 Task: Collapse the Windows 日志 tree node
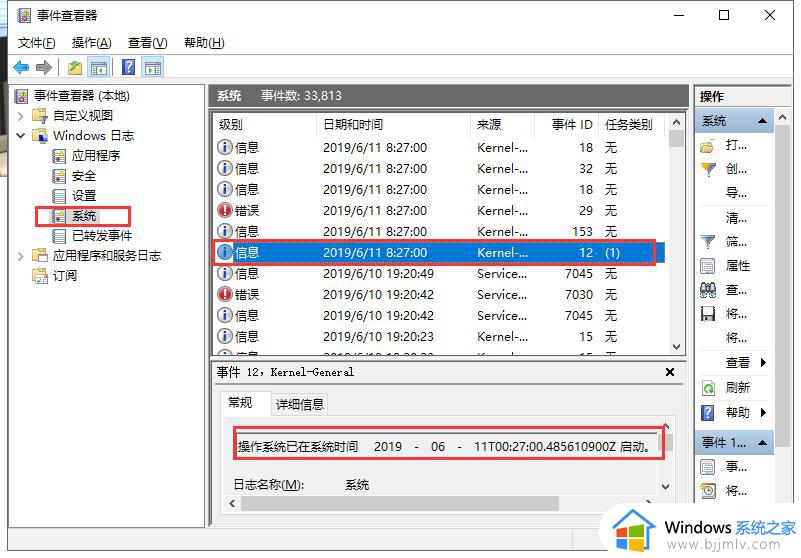(x=20, y=136)
